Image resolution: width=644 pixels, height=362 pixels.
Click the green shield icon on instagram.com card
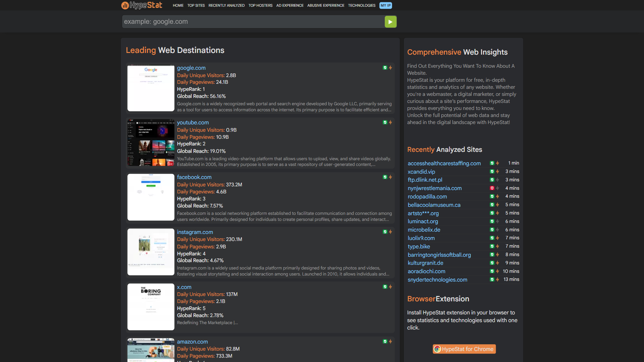[x=385, y=232]
